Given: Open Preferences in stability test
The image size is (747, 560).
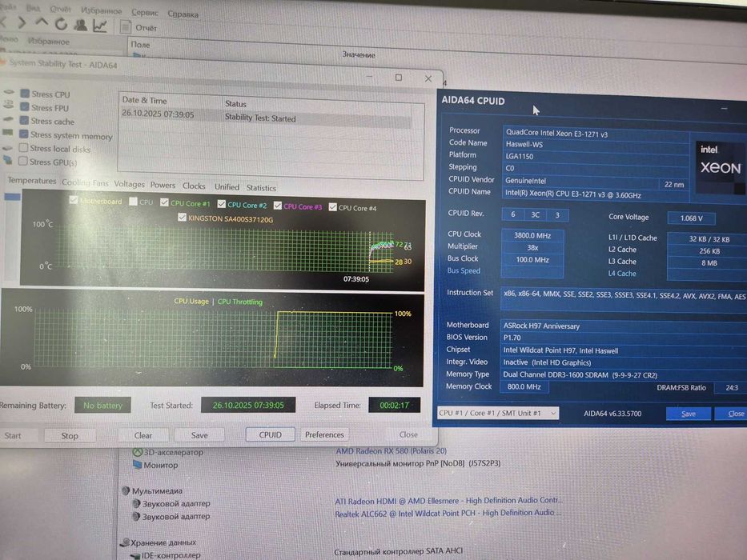Looking at the screenshot, I should 324,434.
